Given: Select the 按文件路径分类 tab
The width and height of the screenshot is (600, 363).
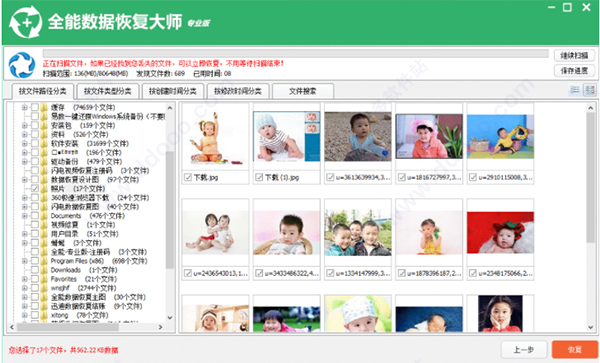Looking at the screenshot, I should coord(42,91).
